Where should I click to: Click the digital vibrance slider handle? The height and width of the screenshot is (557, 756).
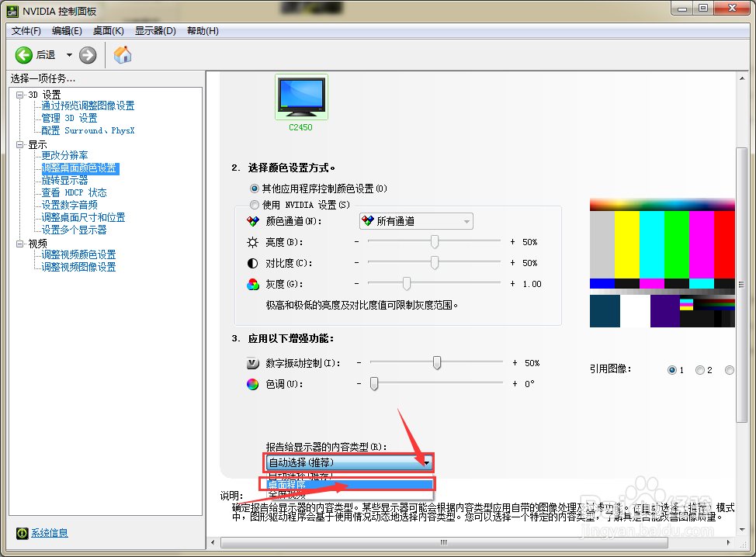pos(437,362)
